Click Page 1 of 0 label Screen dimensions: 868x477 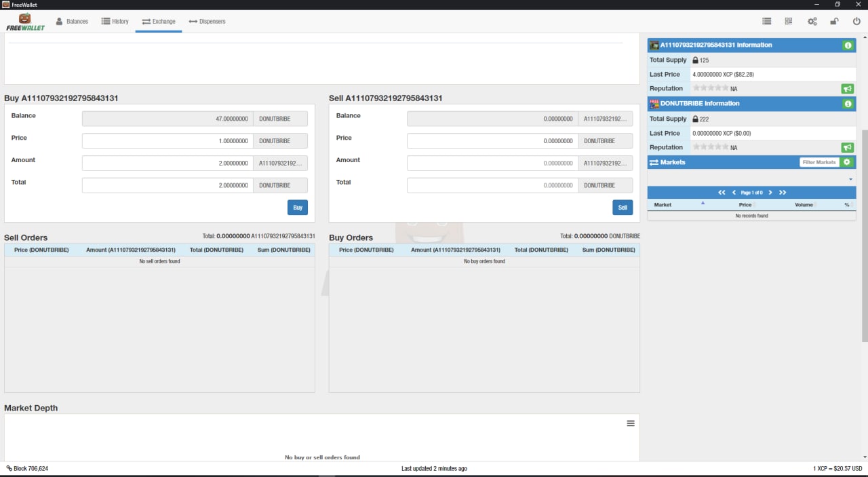coord(751,193)
